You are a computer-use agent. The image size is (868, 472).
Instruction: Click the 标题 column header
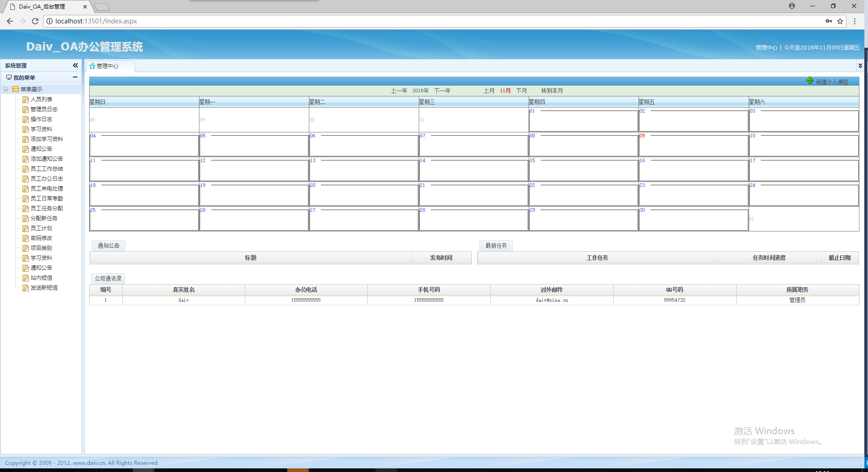point(251,258)
